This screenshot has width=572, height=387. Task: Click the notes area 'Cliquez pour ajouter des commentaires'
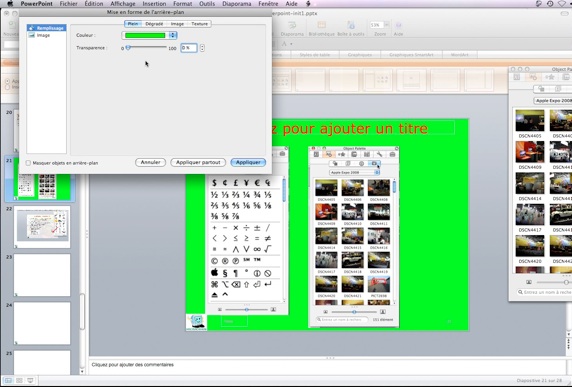(132, 365)
